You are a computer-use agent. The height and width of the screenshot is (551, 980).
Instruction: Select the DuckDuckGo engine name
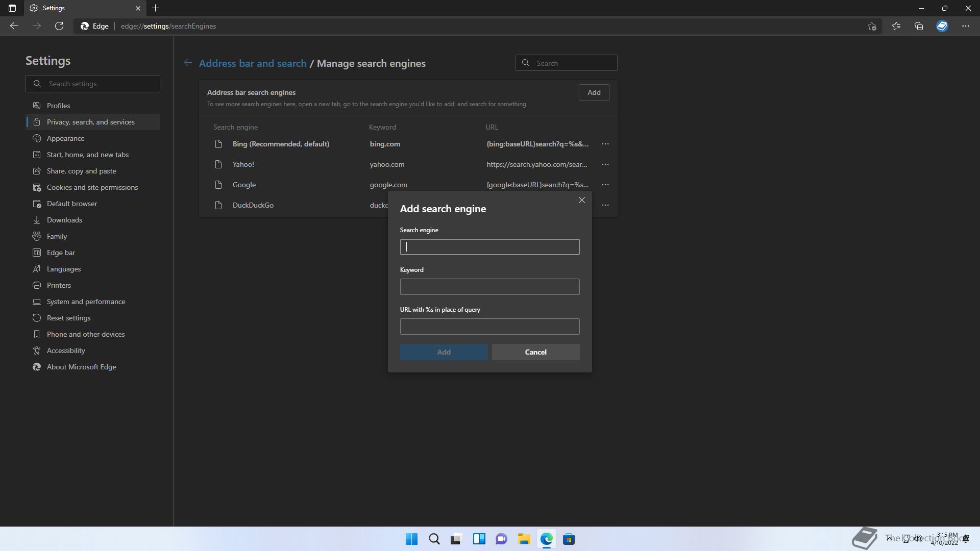coord(253,205)
